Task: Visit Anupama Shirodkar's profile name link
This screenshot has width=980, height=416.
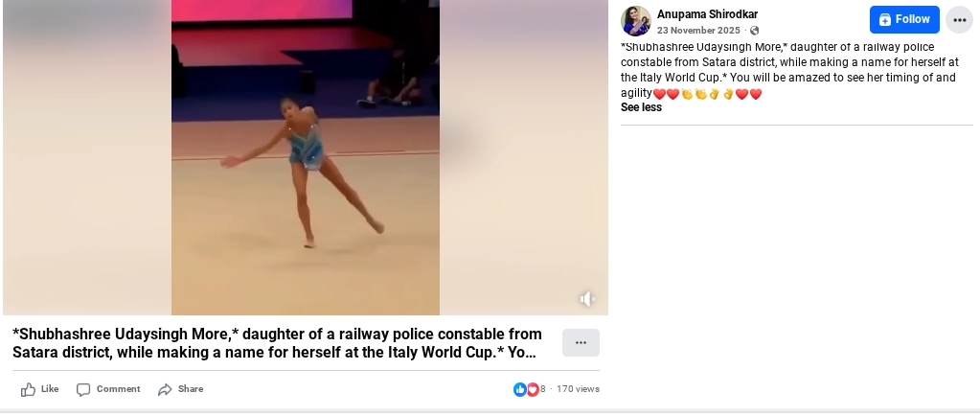Action: point(707,14)
